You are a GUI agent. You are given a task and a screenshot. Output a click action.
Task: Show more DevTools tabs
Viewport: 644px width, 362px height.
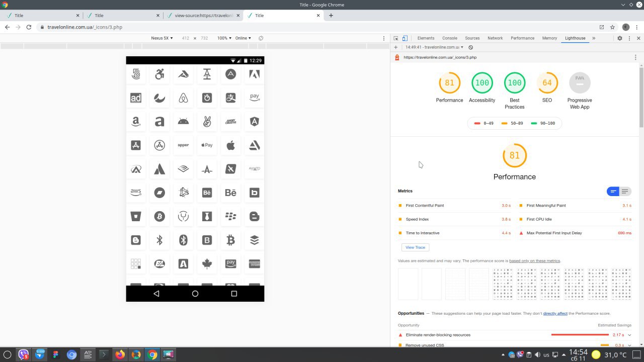click(594, 38)
